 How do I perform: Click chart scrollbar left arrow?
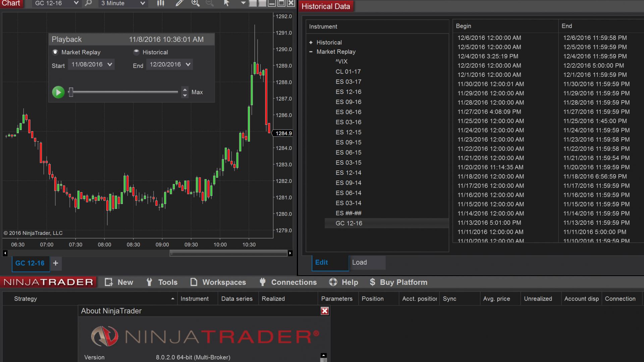click(x=5, y=253)
